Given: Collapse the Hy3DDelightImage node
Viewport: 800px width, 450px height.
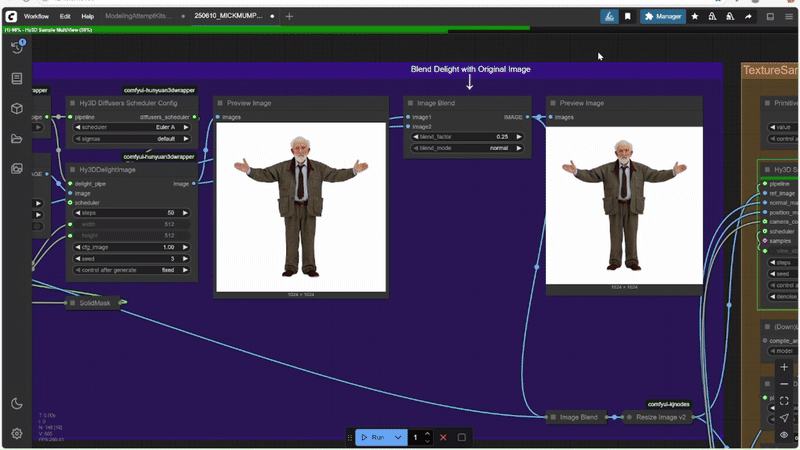Looking at the screenshot, I should pos(72,169).
